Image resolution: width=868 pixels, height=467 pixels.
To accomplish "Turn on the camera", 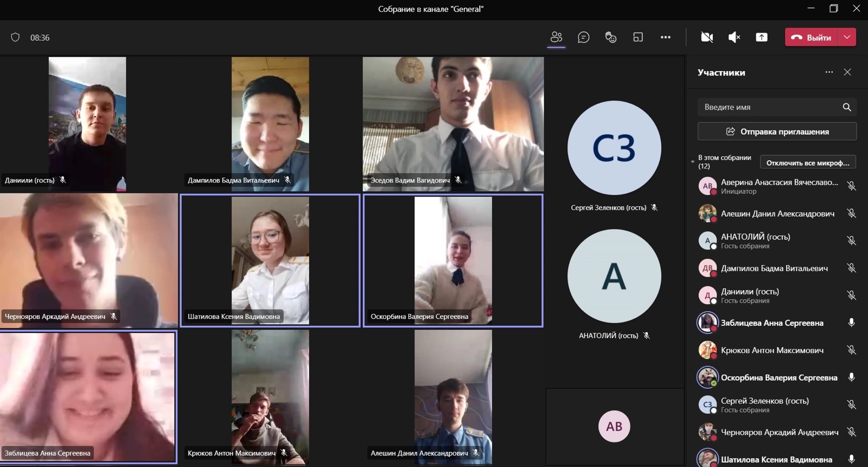I will (x=707, y=37).
